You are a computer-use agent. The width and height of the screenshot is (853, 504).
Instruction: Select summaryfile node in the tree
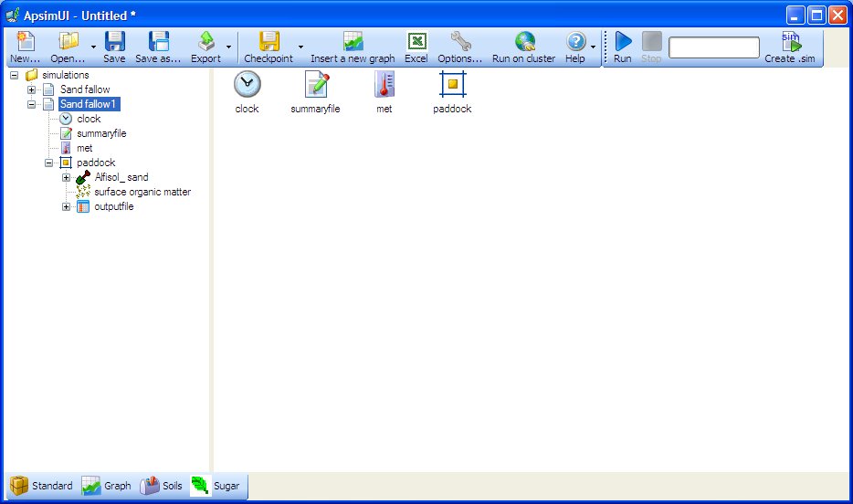(x=101, y=133)
